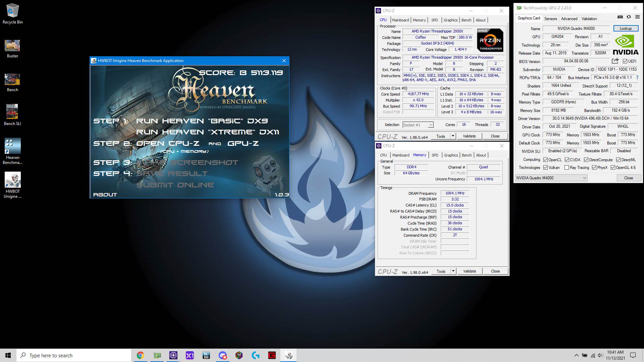Select the Bench desktop icon
Viewport: 644px width, 362px height.
[12, 83]
